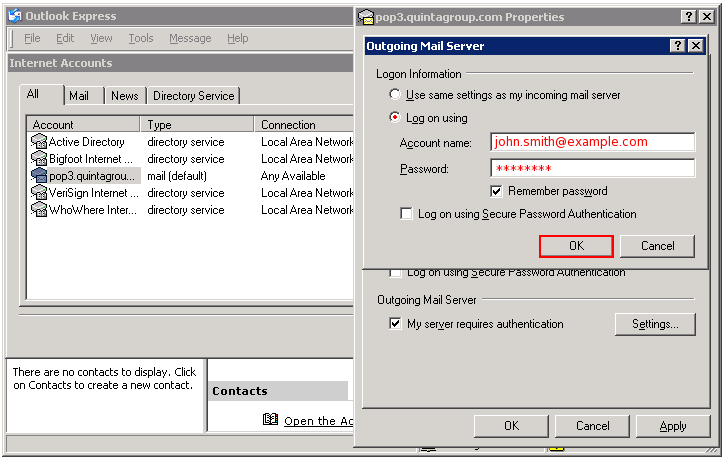Close the Outgoing Mail Server dialog
Screen dimensions: 724x459
pos(696,45)
